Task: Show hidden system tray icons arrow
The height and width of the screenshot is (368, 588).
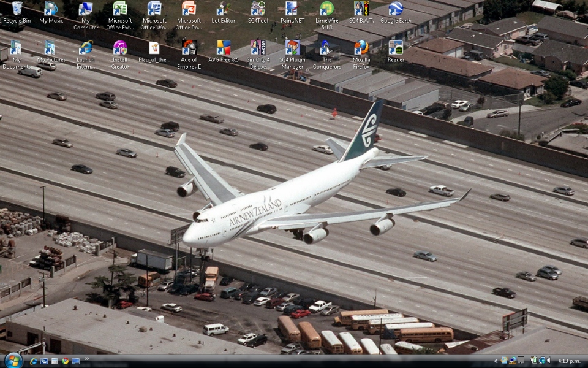Action: pos(496,361)
